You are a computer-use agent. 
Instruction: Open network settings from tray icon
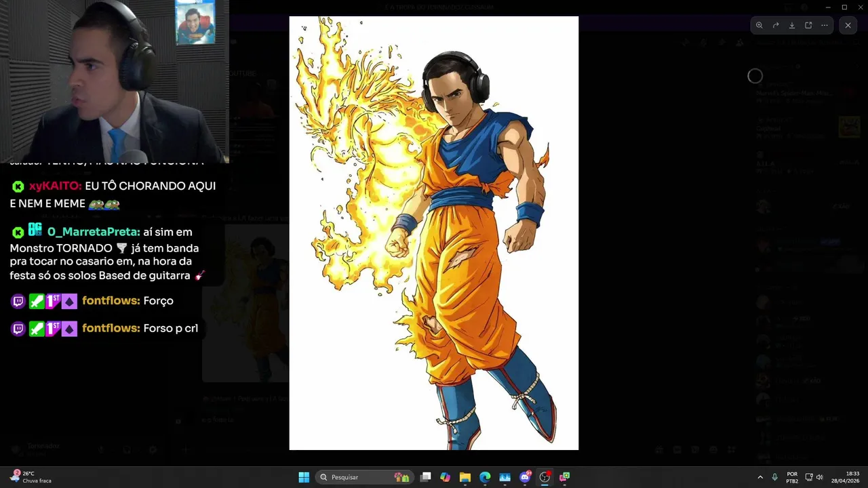pyautogui.click(x=809, y=477)
